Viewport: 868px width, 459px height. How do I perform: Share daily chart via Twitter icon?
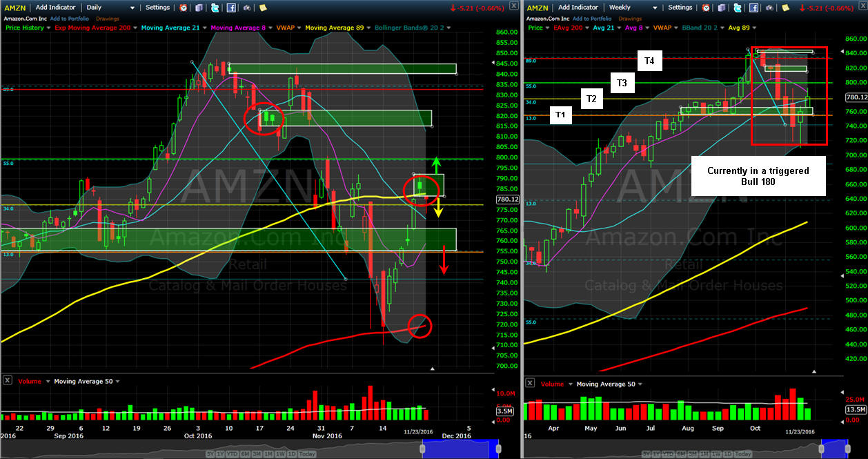tap(215, 8)
